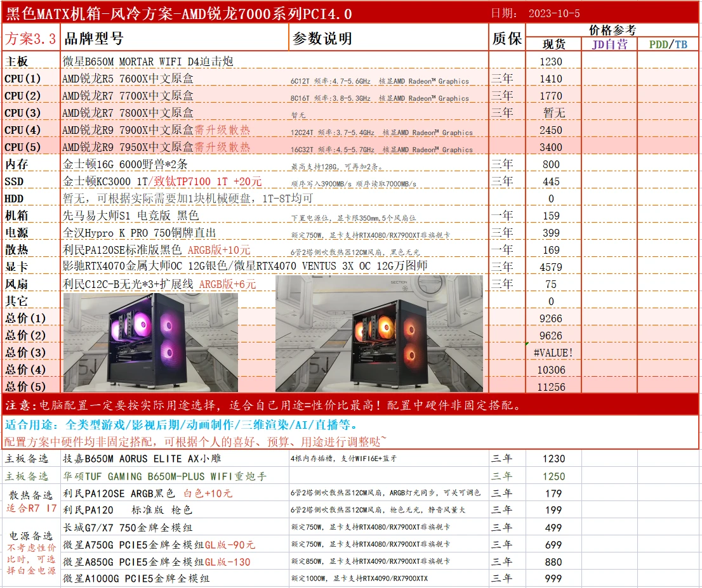Select the '品牌型号' column header
The height and width of the screenshot is (588, 702).
point(93,39)
